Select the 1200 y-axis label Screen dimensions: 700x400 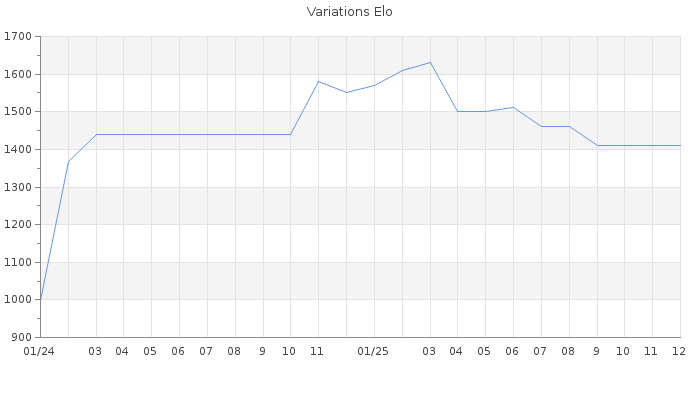(x=18, y=225)
